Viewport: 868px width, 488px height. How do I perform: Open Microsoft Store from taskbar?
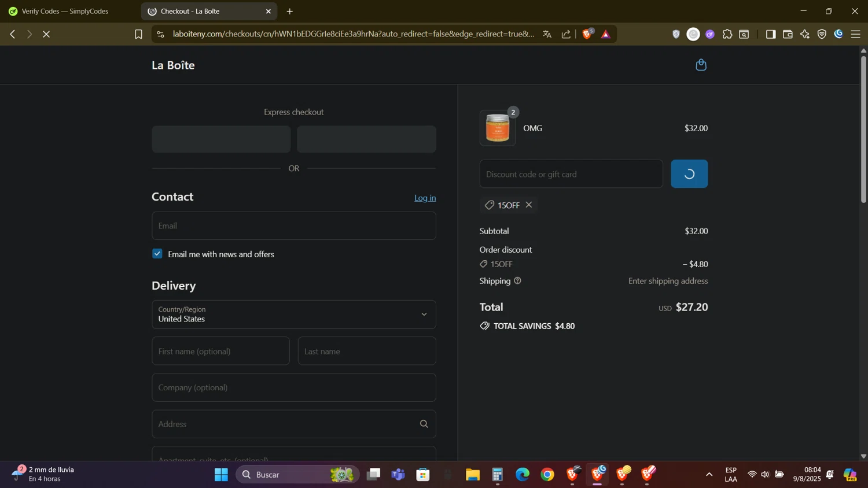423,475
